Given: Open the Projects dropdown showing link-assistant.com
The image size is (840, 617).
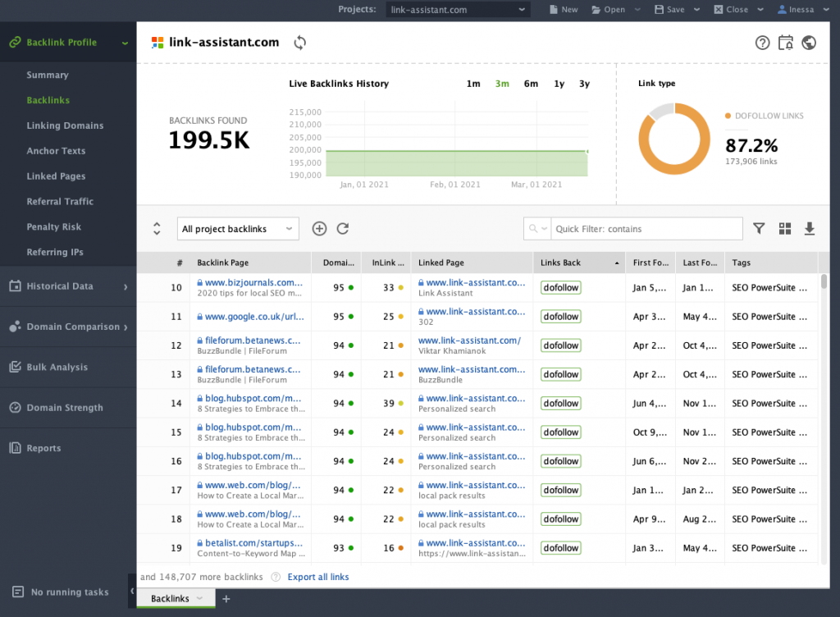Looking at the screenshot, I should pos(458,10).
